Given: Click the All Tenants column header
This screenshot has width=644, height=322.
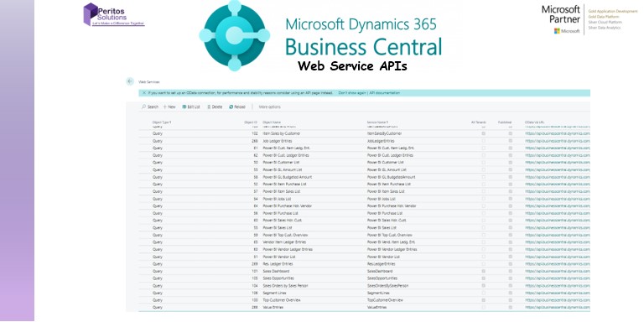Looking at the screenshot, I should pyautogui.click(x=479, y=122).
